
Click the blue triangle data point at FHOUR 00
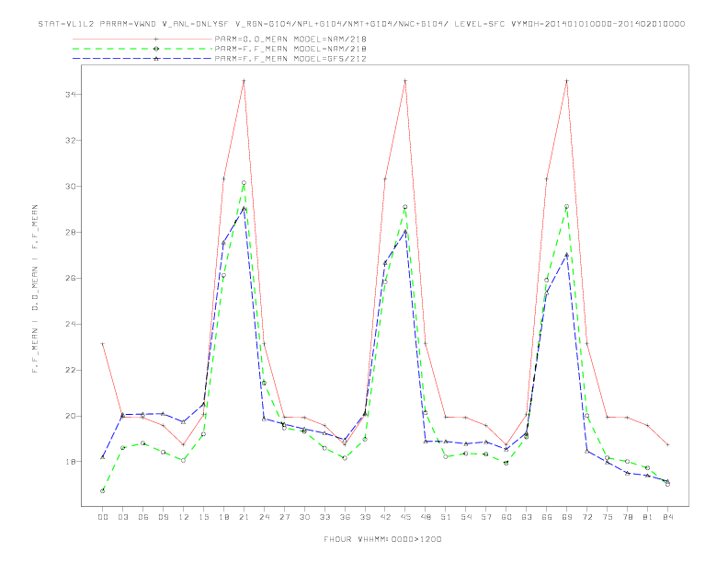click(x=103, y=457)
